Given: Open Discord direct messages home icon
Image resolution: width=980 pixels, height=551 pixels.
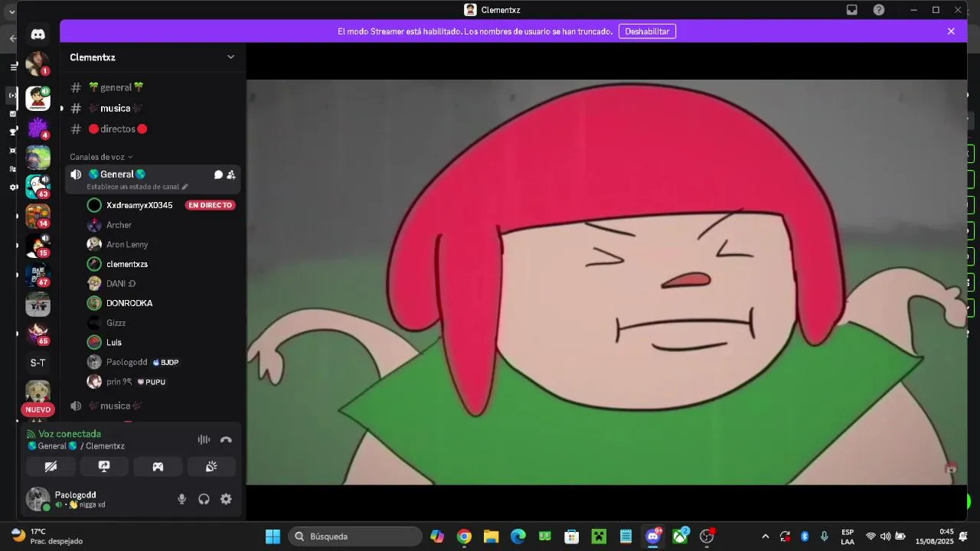Looking at the screenshot, I should coord(38,34).
